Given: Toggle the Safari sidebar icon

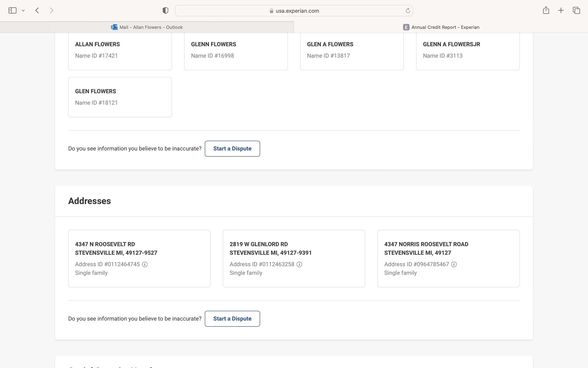Looking at the screenshot, I should click(12, 10).
